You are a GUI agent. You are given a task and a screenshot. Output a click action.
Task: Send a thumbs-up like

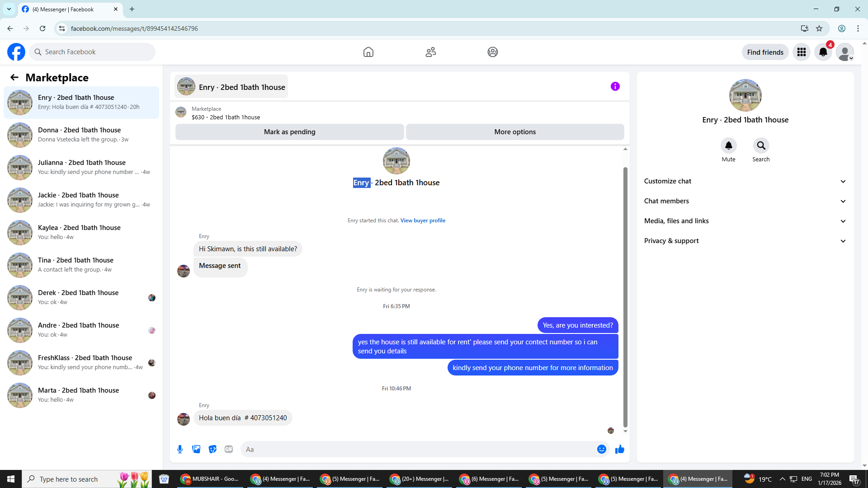[620, 449]
